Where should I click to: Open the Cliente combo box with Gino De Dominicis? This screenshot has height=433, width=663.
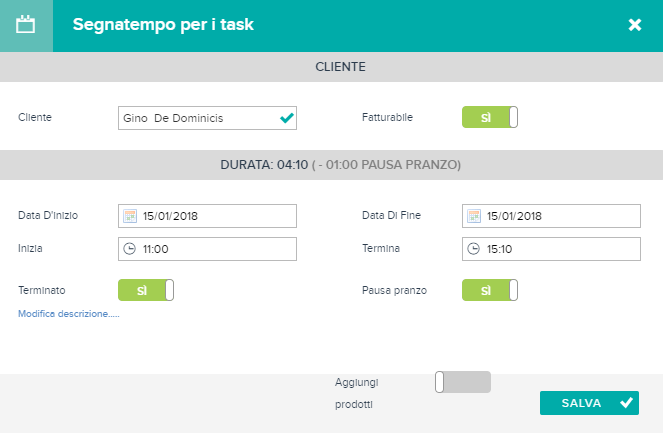click(207, 118)
